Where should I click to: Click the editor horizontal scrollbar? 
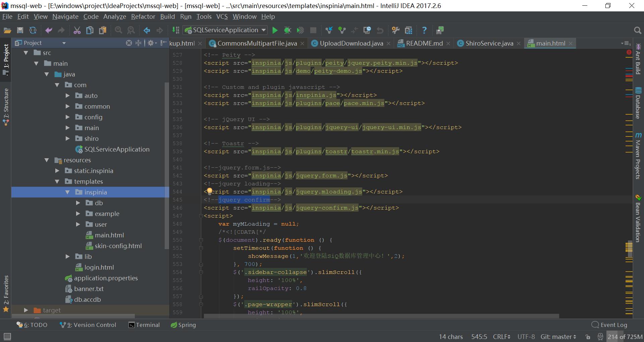point(381,316)
